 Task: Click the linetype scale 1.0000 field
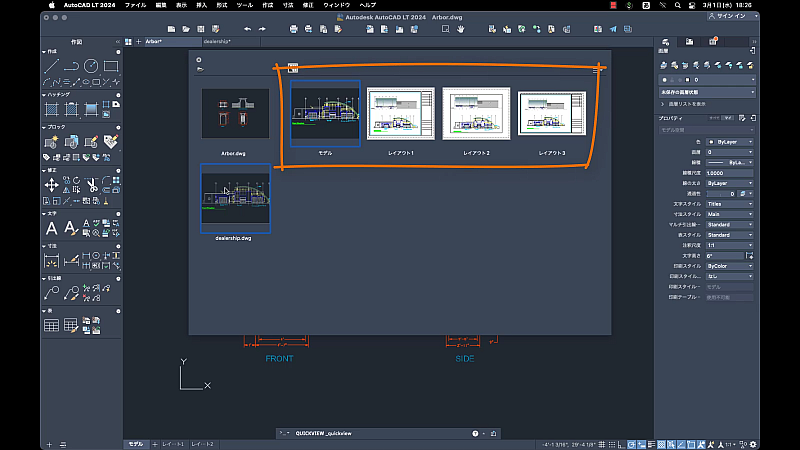730,173
